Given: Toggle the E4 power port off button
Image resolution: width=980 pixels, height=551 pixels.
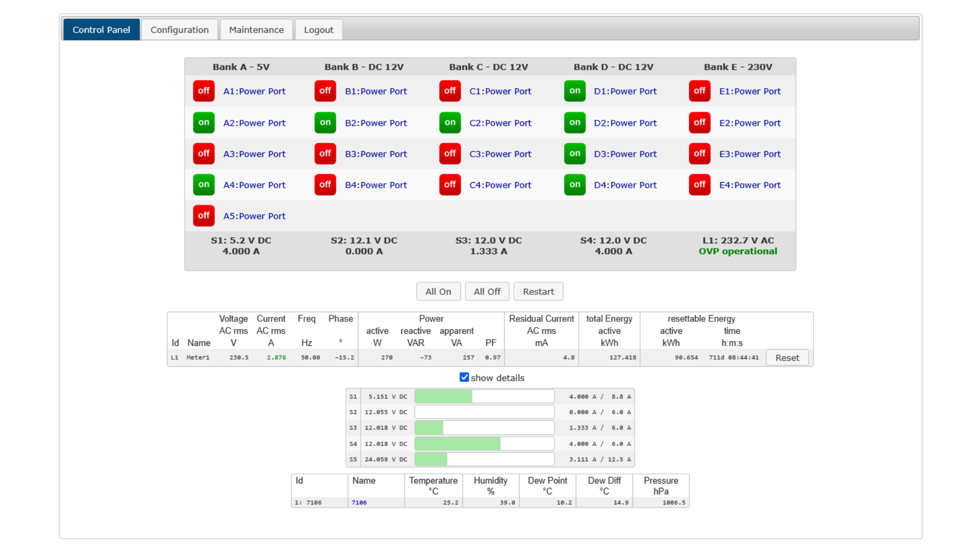Looking at the screenshot, I should click(x=699, y=185).
